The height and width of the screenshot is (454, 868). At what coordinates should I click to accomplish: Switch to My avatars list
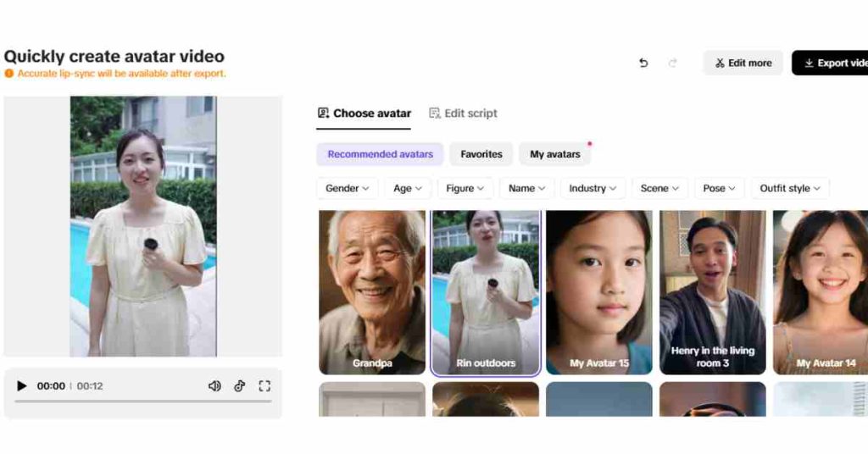click(x=555, y=154)
